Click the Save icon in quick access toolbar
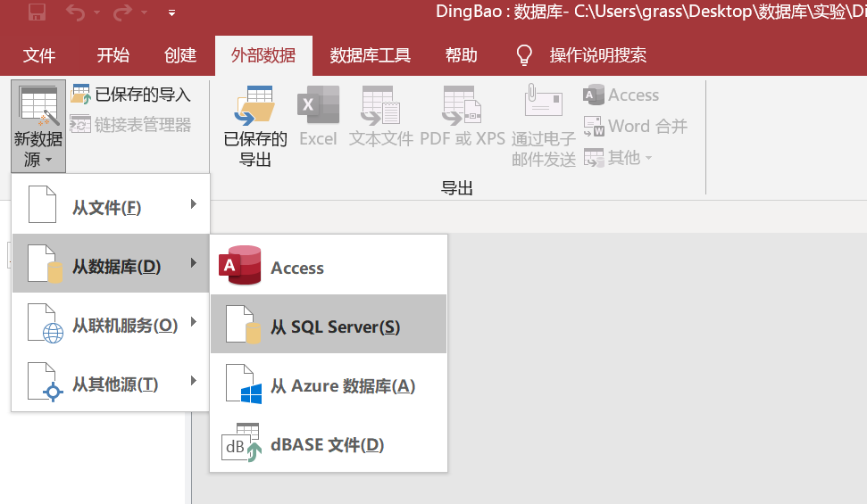Viewport: 867px width, 504px height. click(37, 12)
